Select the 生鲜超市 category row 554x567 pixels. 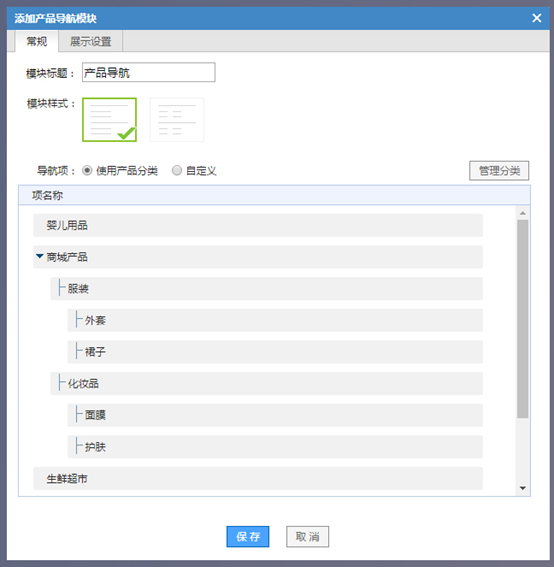click(x=258, y=478)
